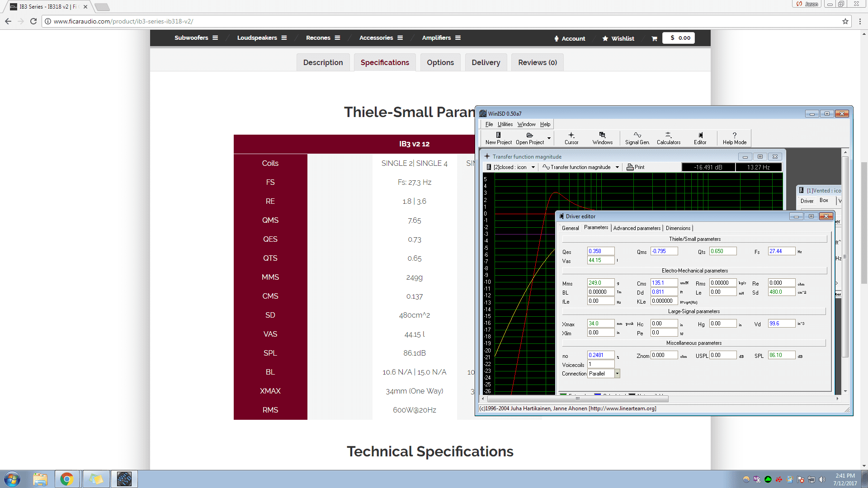The image size is (868, 488).
Task: Enable Help Mode in WinISD
Action: tap(735, 138)
